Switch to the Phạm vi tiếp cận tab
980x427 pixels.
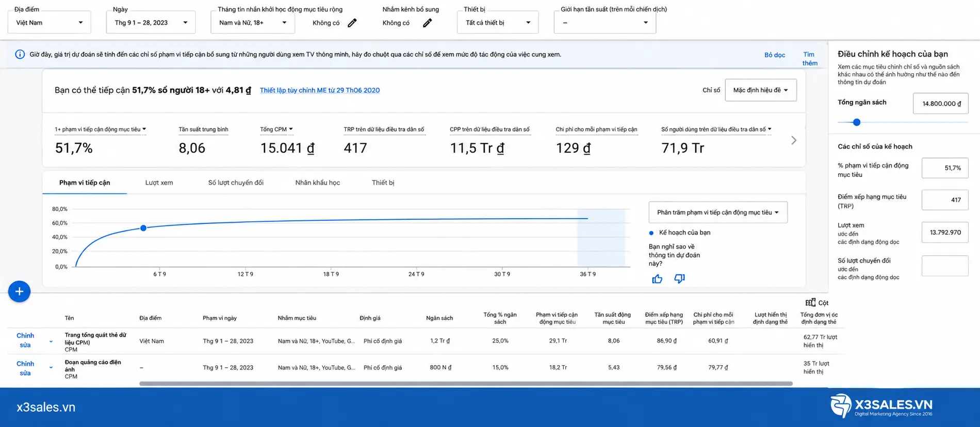[85, 183]
